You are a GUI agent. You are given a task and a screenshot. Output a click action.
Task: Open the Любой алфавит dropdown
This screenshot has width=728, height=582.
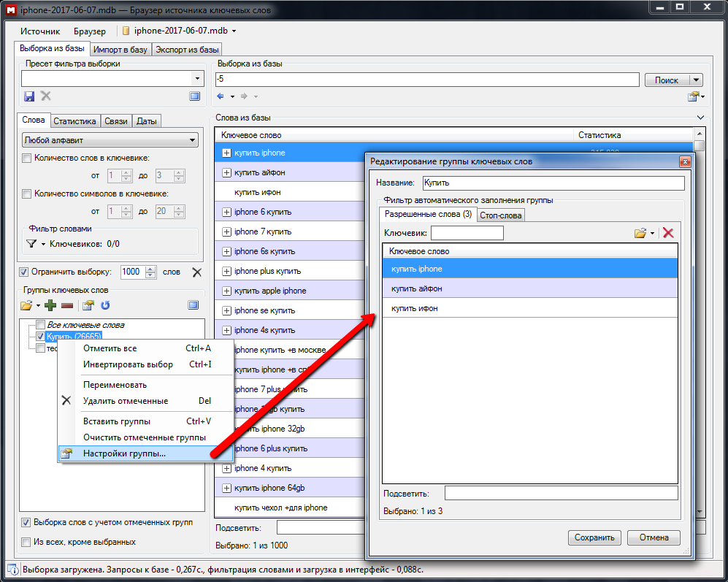pyautogui.click(x=110, y=139)
